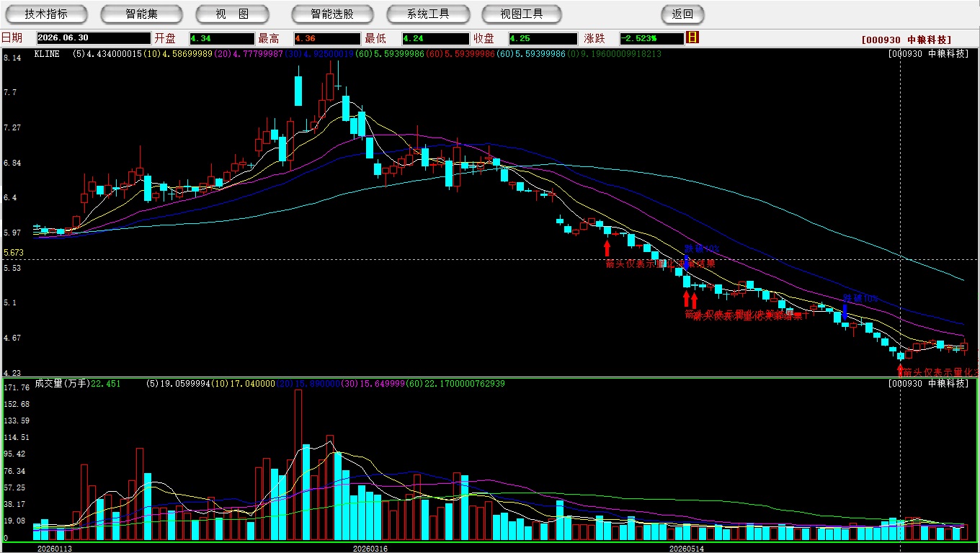Go back with the 返回 button
Viewport: 980px width, 553px height.
click(682, 14)
